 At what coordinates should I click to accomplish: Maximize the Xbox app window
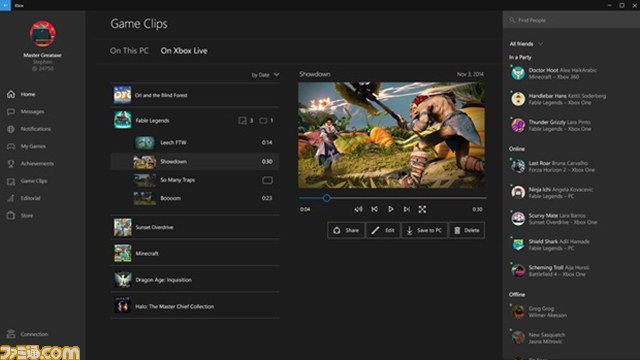pos(622,5)
